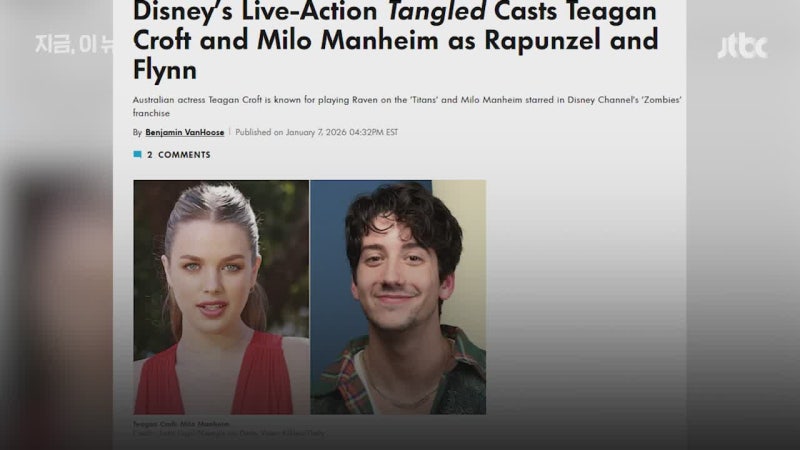Screen dimensions: 800x450
Task: Click the photo of the curly-haired man
Action: (x=398, y=297)
